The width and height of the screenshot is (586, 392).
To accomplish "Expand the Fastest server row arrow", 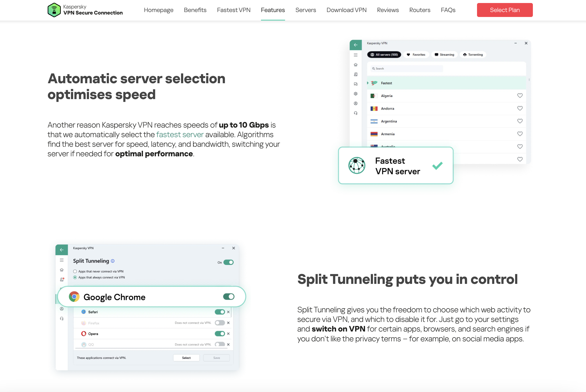I will [x=367, y=83].
